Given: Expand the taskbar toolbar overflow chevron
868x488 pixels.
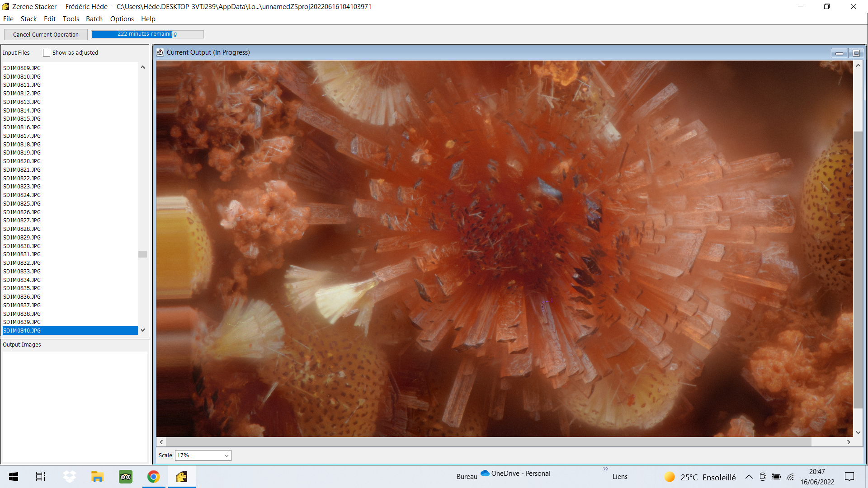Looking at the screenshot, I should coord(605,469).
